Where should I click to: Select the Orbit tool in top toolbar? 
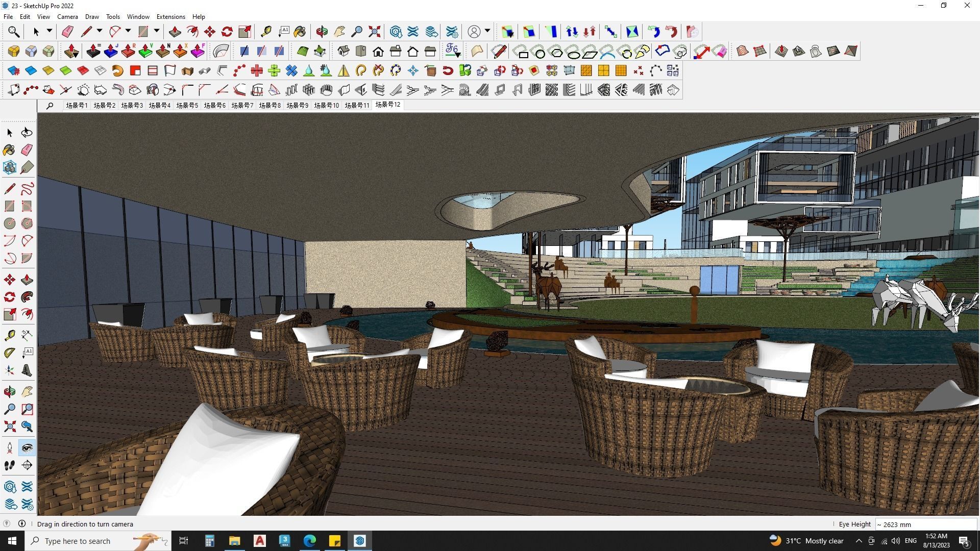coord(322,32)
